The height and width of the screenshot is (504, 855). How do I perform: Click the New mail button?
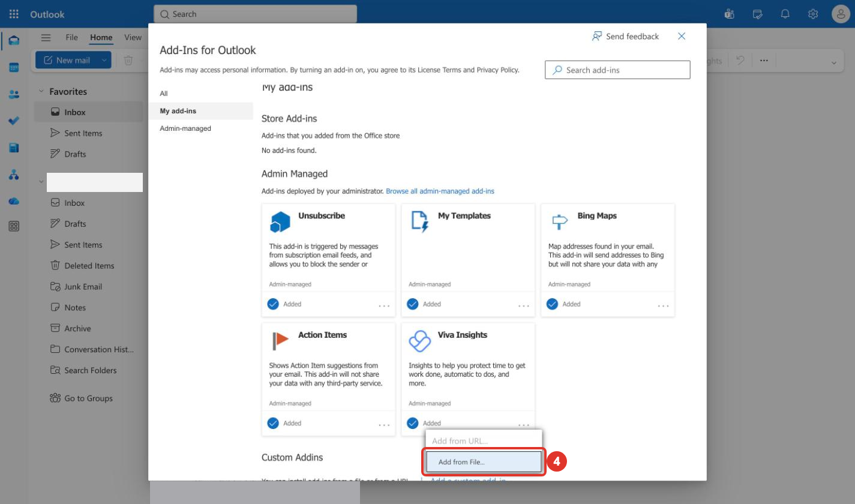pos(67,60)
